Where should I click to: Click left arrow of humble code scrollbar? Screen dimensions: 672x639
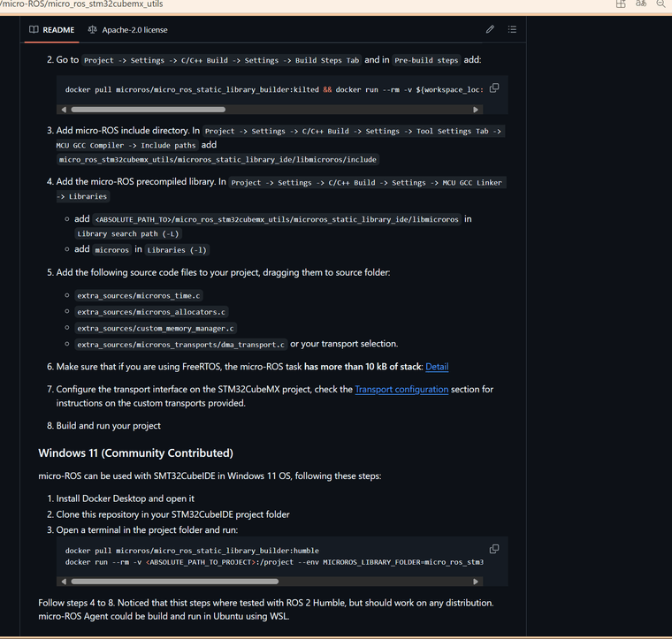click(x=64, y=582)
